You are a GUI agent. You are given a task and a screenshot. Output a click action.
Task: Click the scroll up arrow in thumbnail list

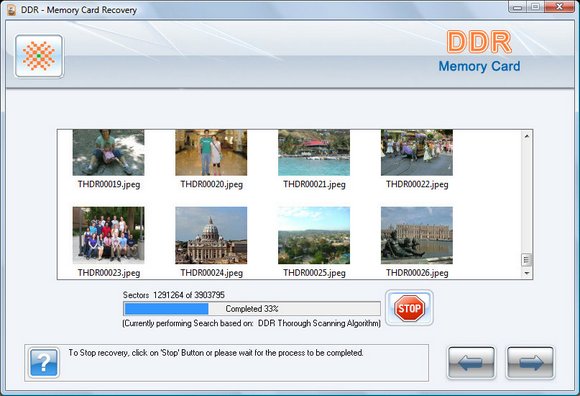(526, 136)
